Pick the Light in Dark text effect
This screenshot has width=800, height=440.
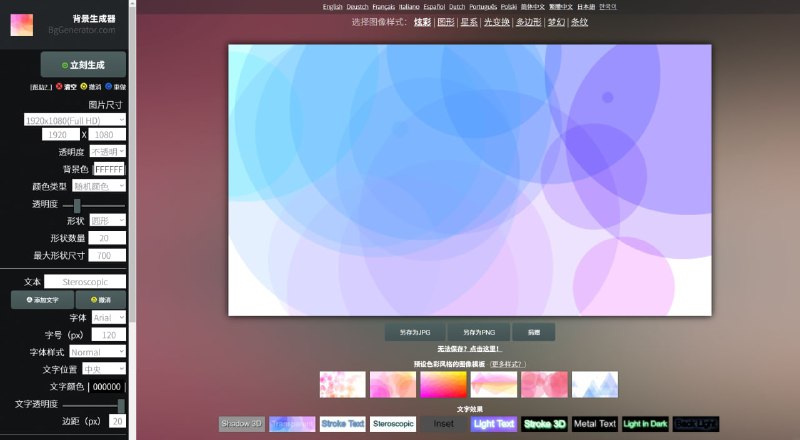[x=645, y=424]
